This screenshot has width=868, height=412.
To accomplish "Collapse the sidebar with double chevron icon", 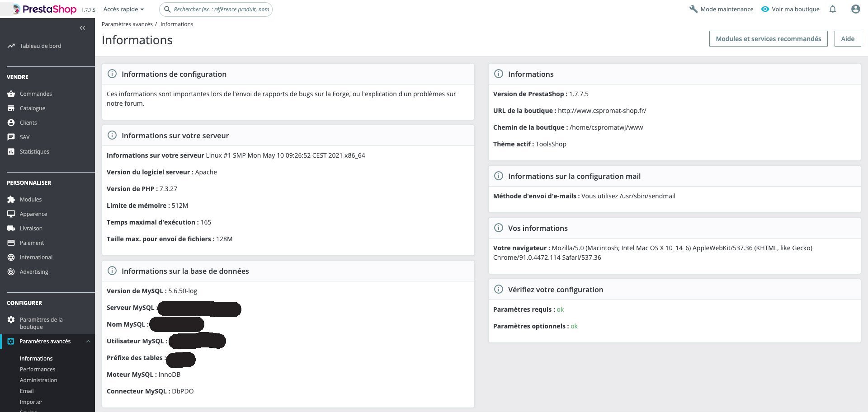I will 82,28.
